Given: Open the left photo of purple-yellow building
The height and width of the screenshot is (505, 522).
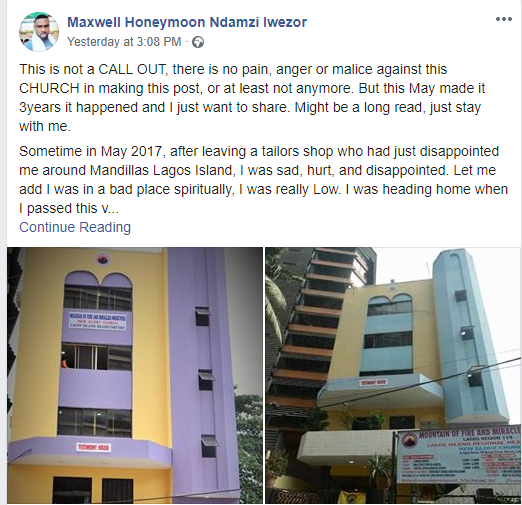Looking at the screenshot, I should point(135,375).
